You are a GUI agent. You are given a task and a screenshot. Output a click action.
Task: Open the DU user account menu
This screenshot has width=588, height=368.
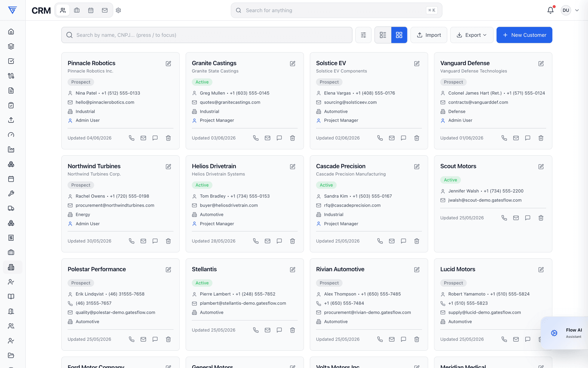pos(570,10)
